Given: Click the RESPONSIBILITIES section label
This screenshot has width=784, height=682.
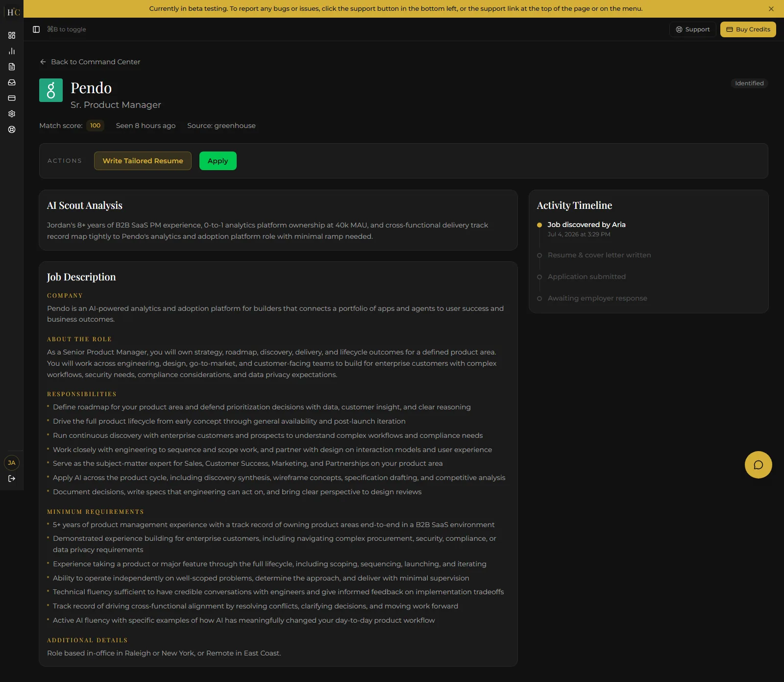Looking at the screenshot, I should coord(82,394).
